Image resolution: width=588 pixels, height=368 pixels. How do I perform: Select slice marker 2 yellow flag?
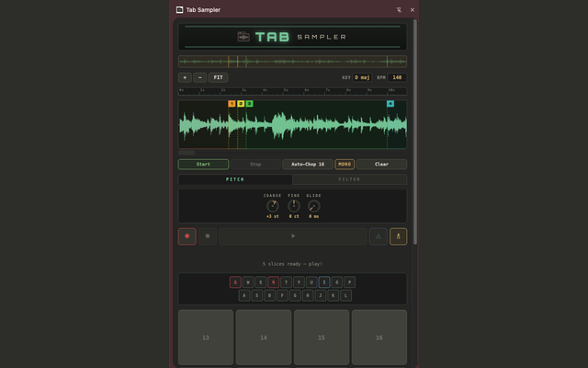tap(241, 104)
